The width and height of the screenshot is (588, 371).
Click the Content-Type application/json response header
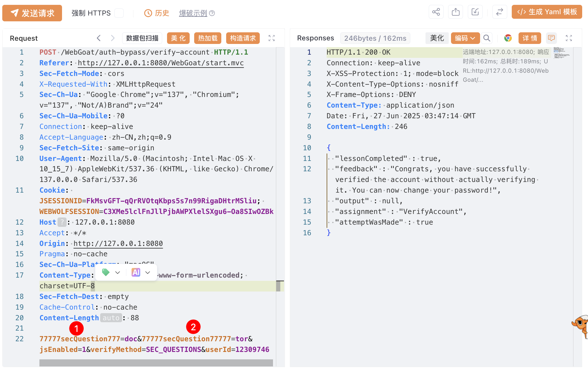[390, 105]
